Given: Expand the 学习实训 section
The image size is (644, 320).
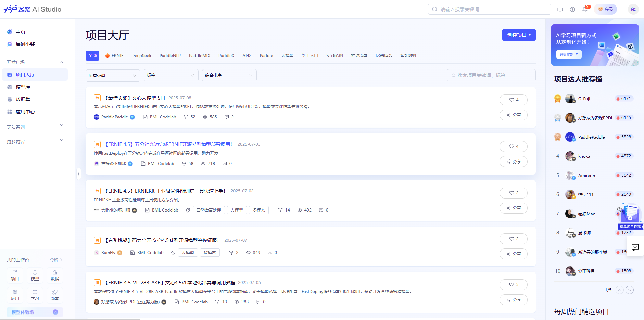Looking at the screenshot, I should click(x=62, y=125).
